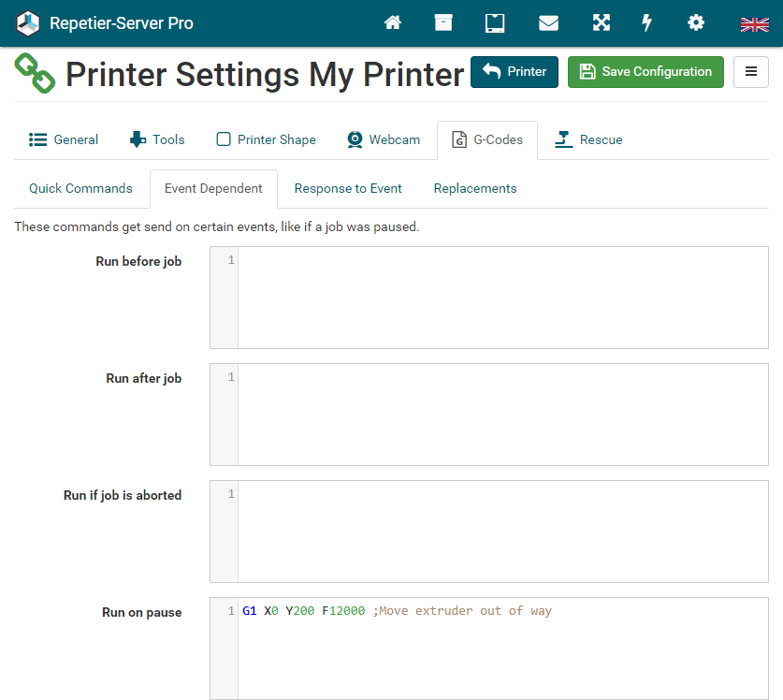Click the lightning bolt icon

646,23
